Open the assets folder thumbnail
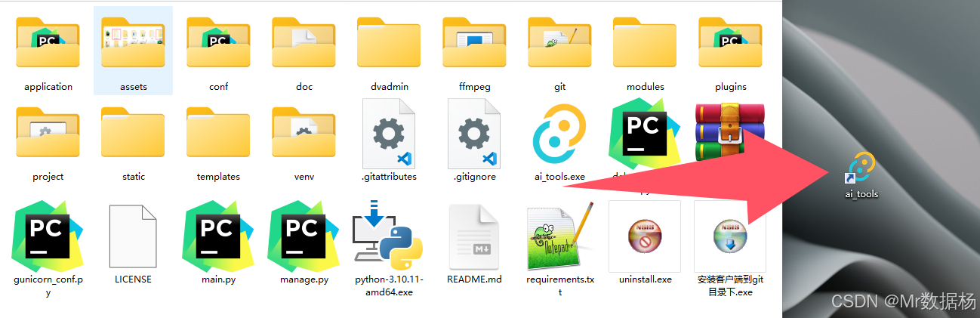Viewport: 980px width, 318px height. (x=133, y=42)
